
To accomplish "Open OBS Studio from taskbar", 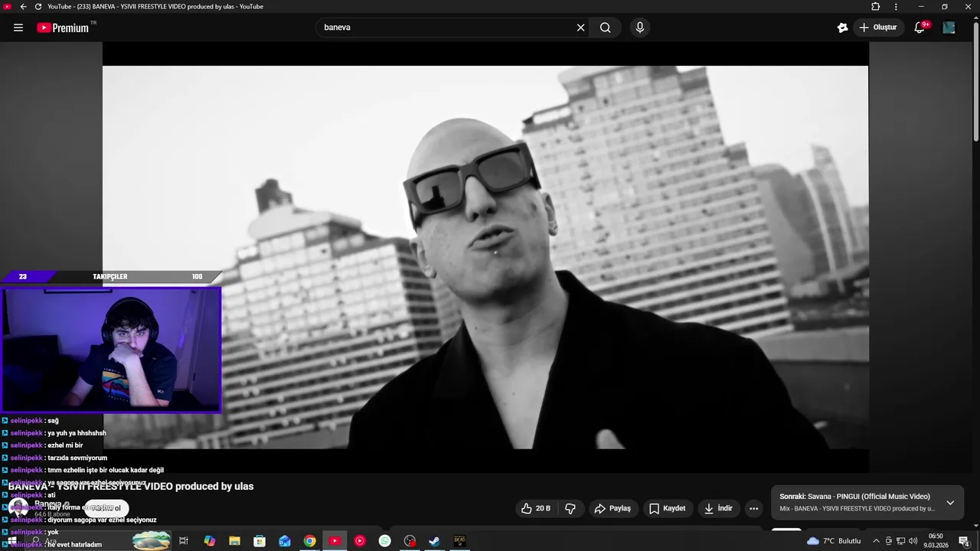I will click(x=410, y=541).
